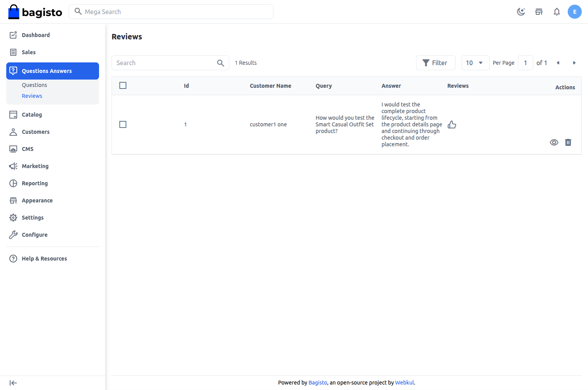Open the Sales menu
Screen dimensions: 588x390
(53, 52)
